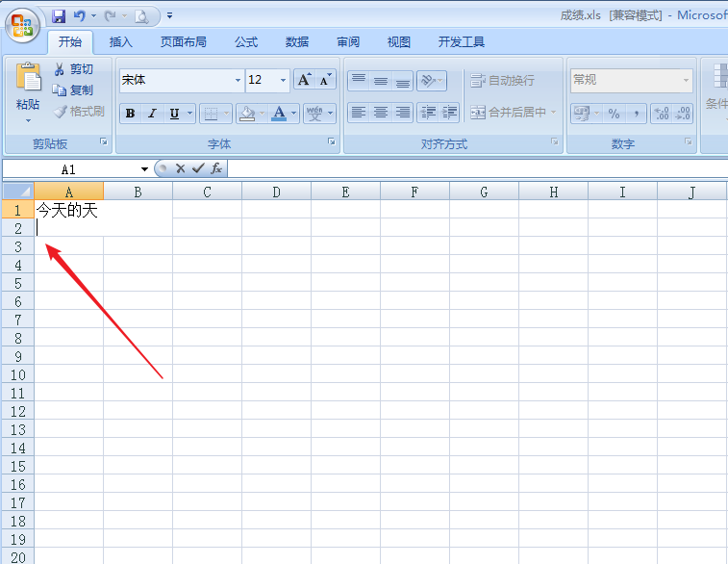Screen dimensions: 728x564
Task: Open the Office button menu
Action: 22,25
